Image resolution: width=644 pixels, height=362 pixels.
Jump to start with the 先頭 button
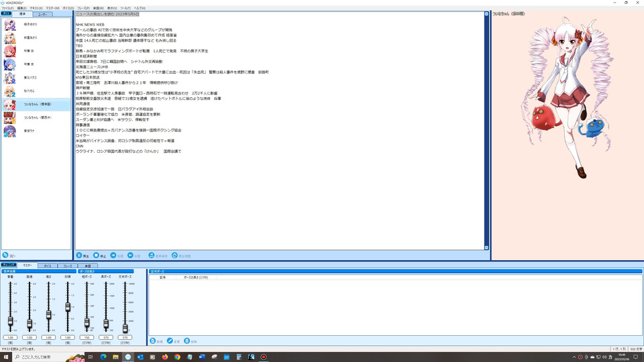coord(117,255)
